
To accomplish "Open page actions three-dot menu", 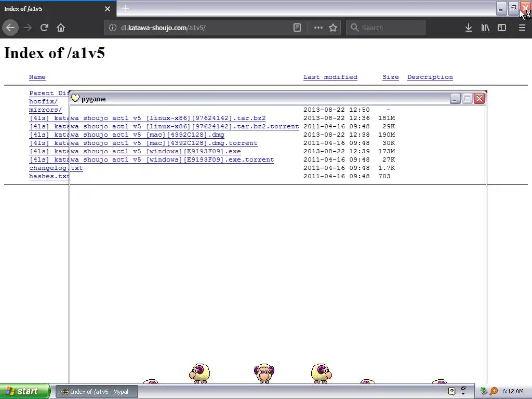I will coord(318,28).
